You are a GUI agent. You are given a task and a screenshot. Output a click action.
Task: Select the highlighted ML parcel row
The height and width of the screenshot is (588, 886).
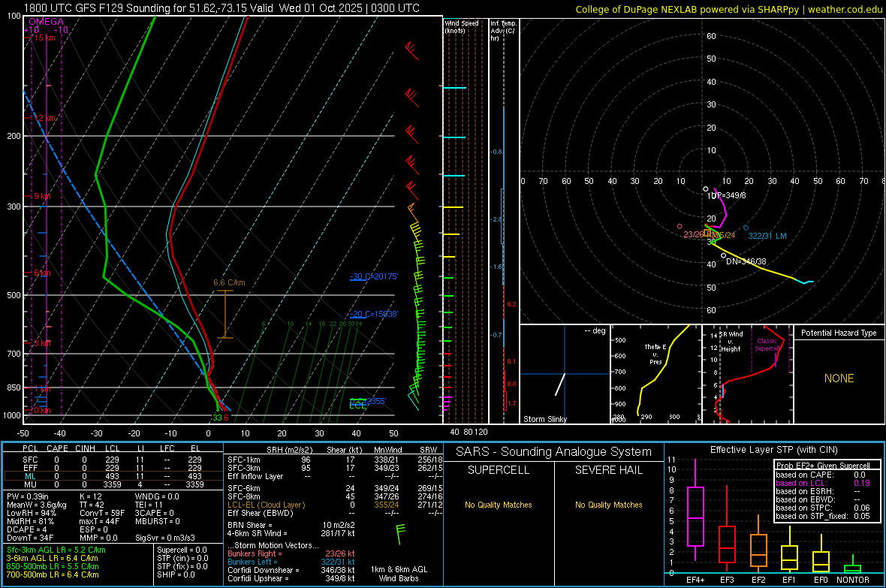point(113,476)
